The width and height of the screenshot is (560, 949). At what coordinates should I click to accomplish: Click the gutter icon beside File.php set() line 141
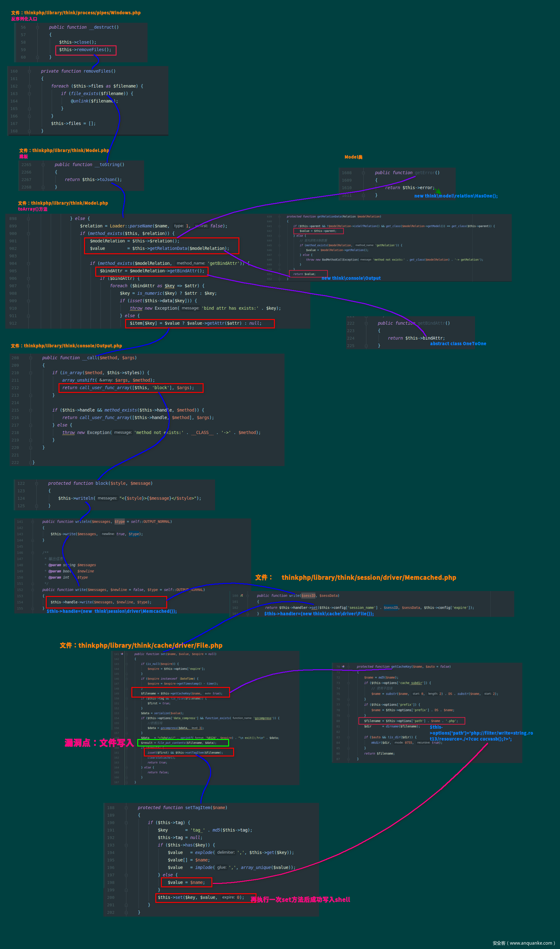(x=122, y=654)
